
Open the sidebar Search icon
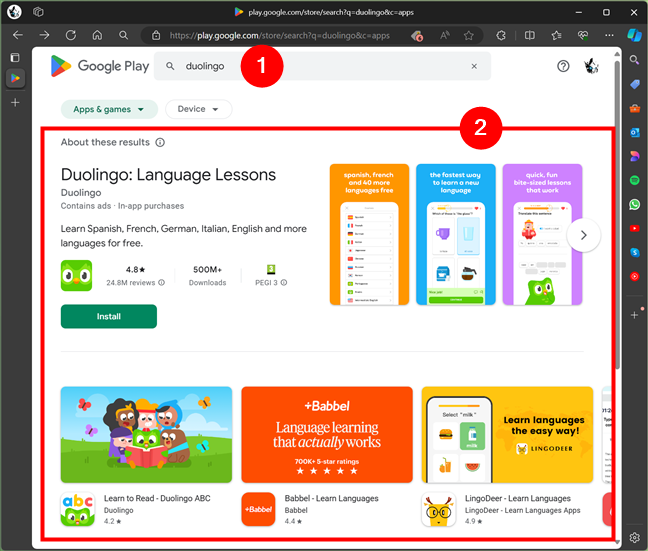[x=634, y=60]
